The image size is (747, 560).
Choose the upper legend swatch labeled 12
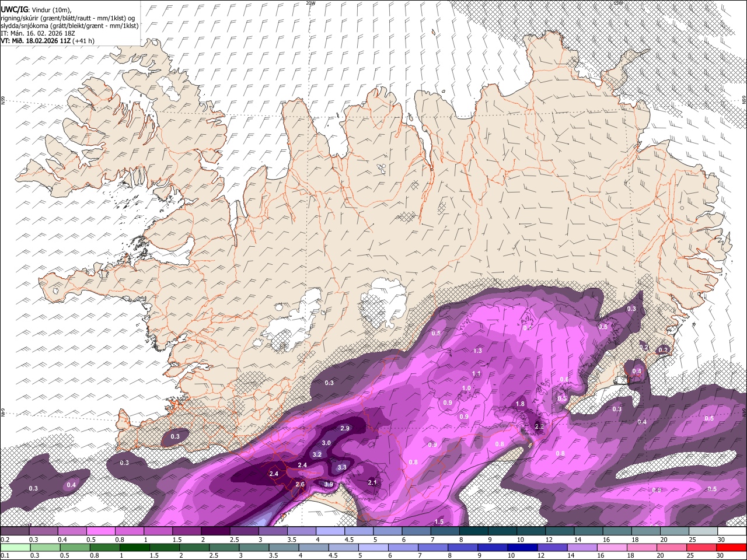pyautogui.click(x=559, y=531)
